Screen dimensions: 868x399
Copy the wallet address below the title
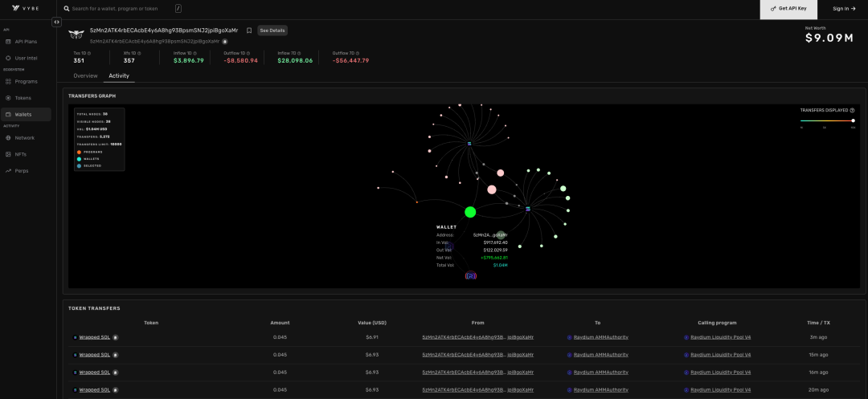[225, 41]
